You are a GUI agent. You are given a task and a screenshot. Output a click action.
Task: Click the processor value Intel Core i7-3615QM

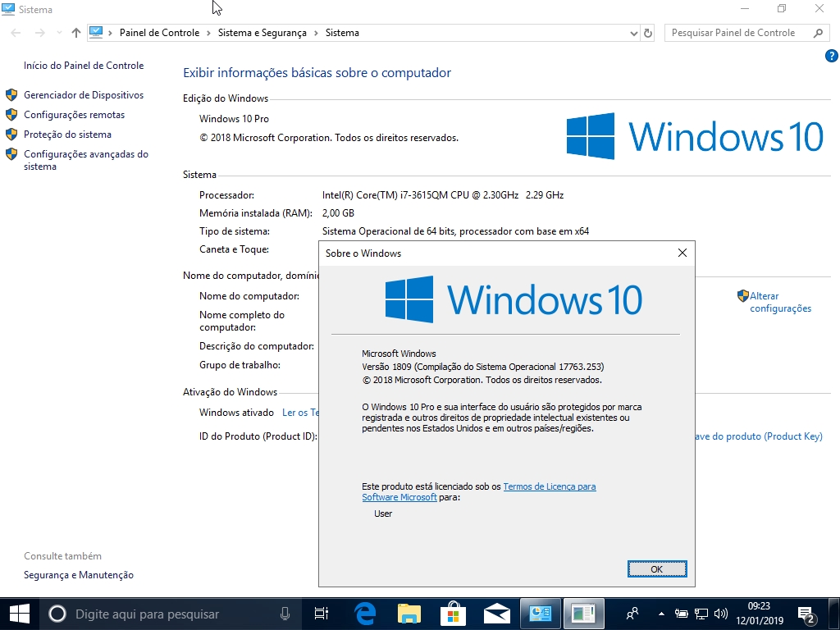pyautogui.click(x=443, y=195)
